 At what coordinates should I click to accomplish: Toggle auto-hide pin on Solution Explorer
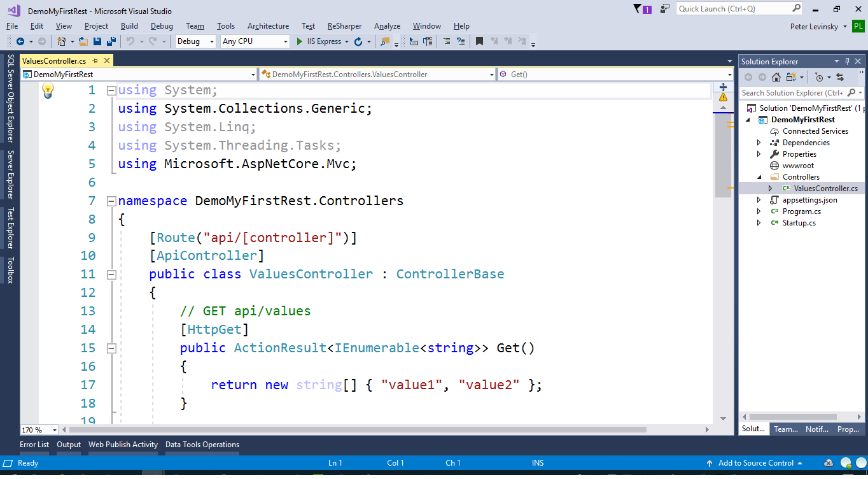tap(847, 61)
